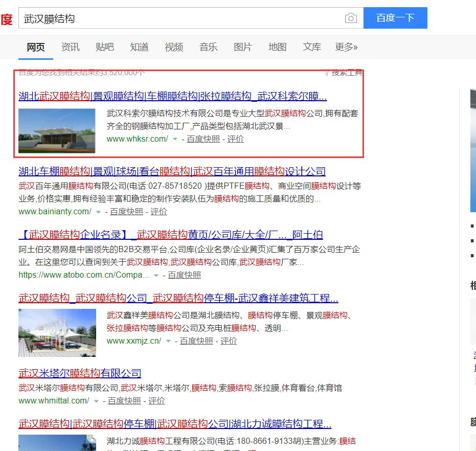Open the 武汉鑫祥美 carport thumbnail image
The height and width of the screenshot is (451, 476).
pyautogui.click(x=57, y=332)
